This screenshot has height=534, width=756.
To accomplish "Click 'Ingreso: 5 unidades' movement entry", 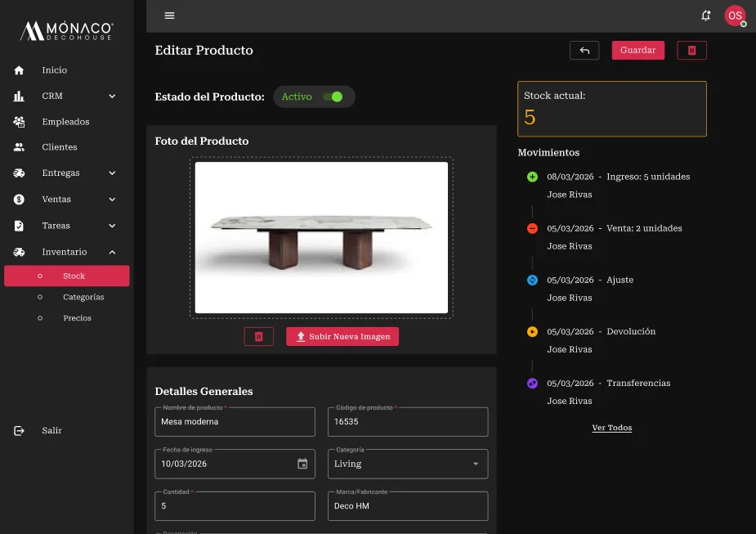I will (x=648, y=177).
